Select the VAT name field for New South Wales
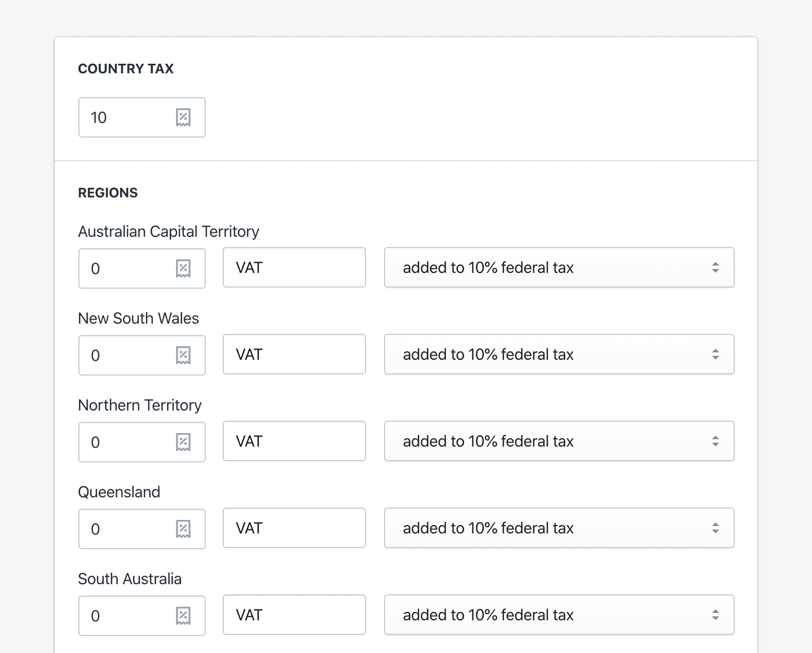812x653 pixels. 294,354
